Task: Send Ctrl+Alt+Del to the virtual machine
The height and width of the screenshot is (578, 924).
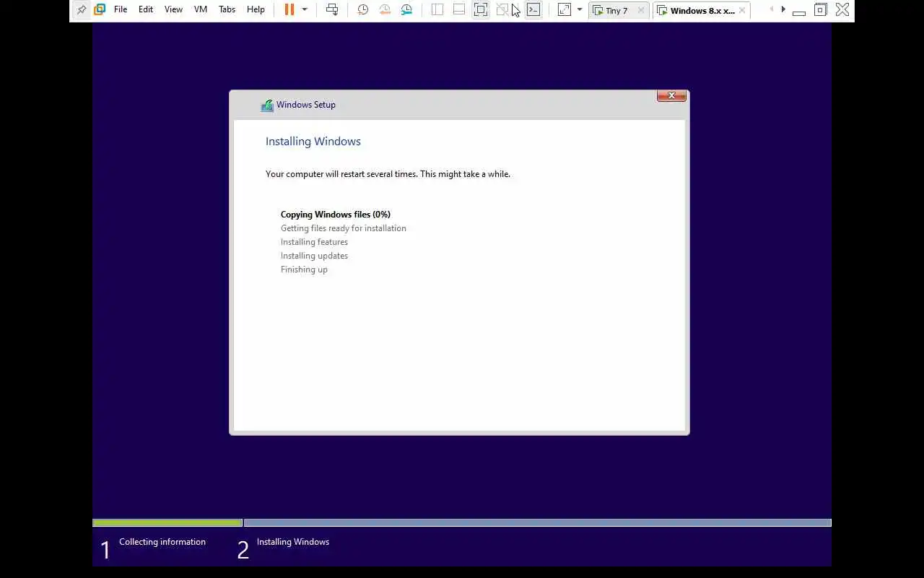Action: [332, 9]
